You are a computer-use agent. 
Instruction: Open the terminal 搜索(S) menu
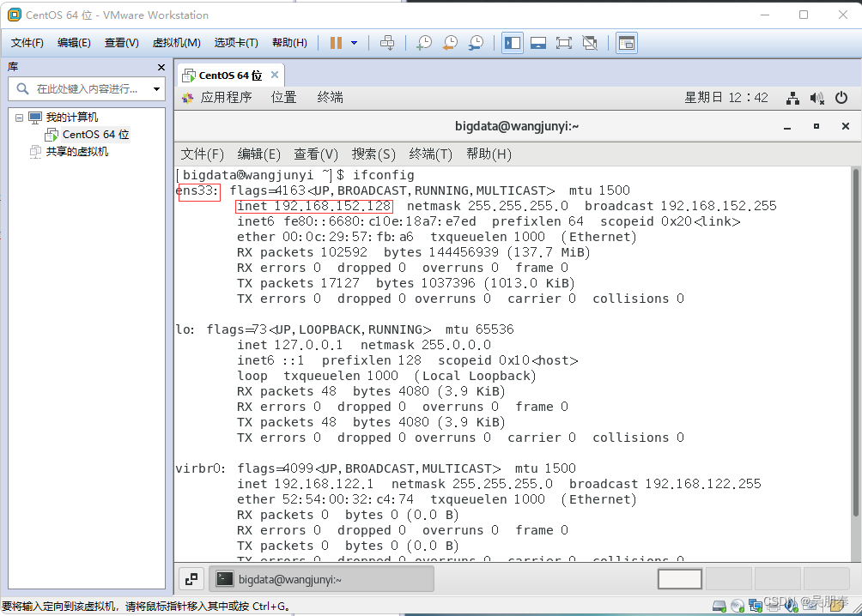(x=373, y=154)
